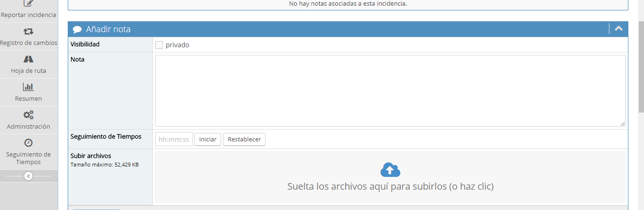
Task: Open Registro de cambios arrows icon
Action: 28,31
